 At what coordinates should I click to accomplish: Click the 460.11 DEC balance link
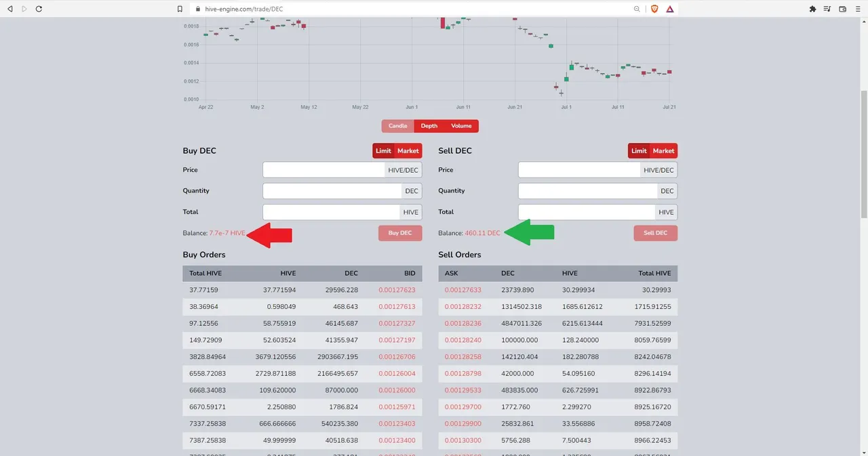482,233
